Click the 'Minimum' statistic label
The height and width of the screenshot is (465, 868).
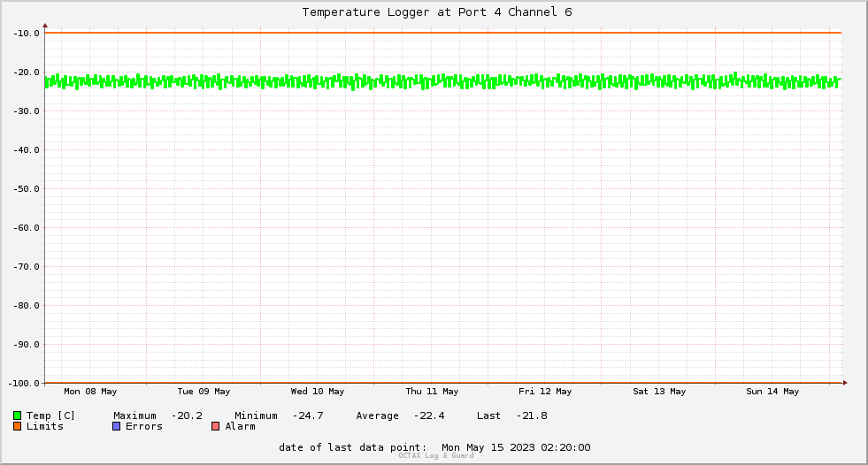256,415
